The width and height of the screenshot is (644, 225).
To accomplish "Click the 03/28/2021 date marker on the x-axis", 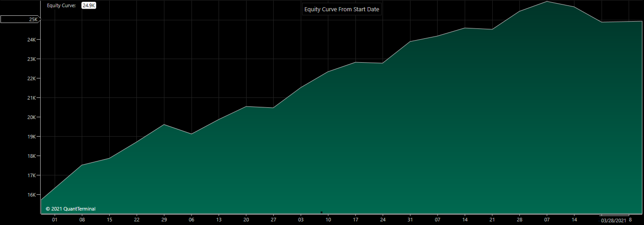I will tap(613, 220).
